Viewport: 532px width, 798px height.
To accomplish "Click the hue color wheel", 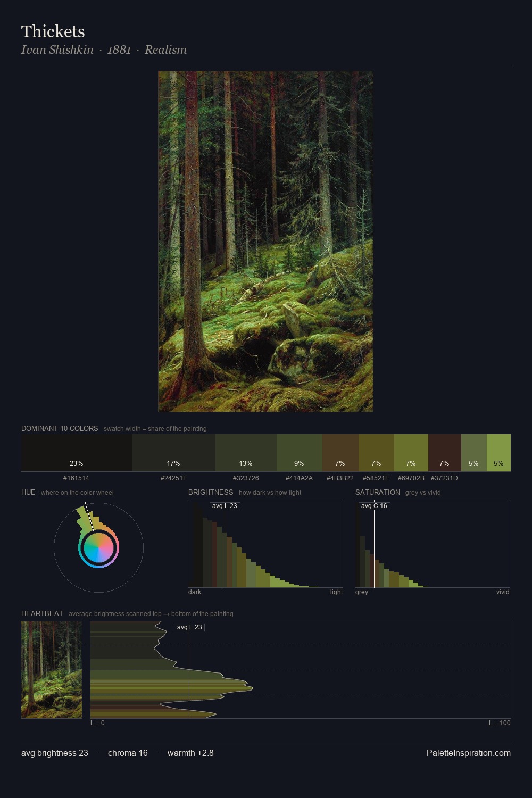I will [x=98, y=547].
